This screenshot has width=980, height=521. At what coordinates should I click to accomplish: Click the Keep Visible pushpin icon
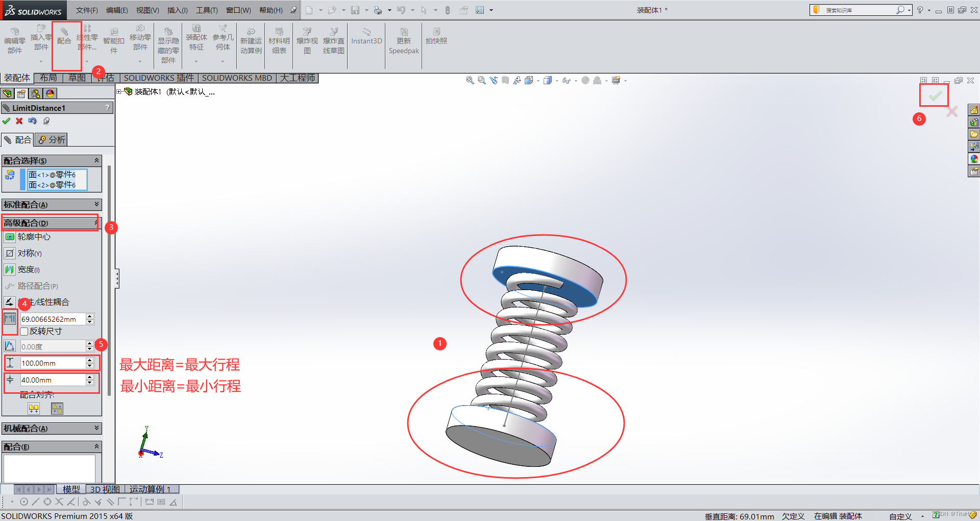point(46,121)
